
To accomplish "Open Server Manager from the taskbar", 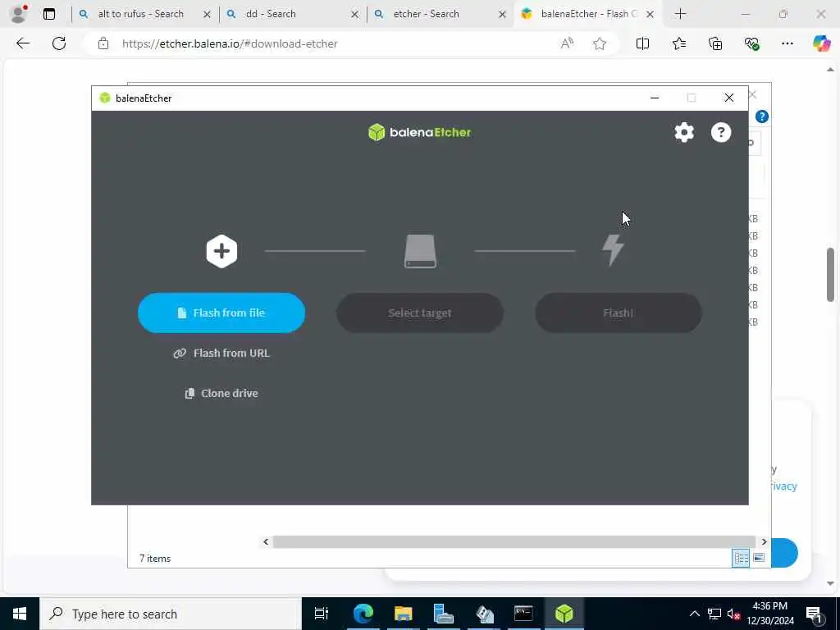I will click(443, 614).
